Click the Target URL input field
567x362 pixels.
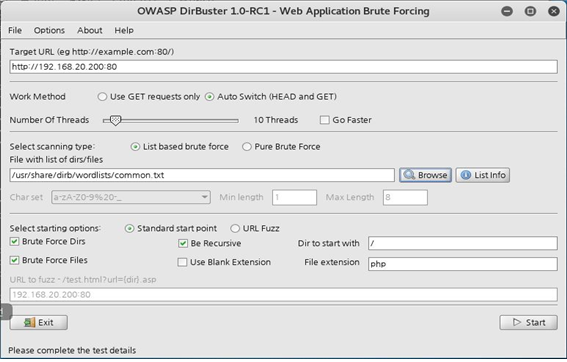pyautogui.click(x=283, y=67)
